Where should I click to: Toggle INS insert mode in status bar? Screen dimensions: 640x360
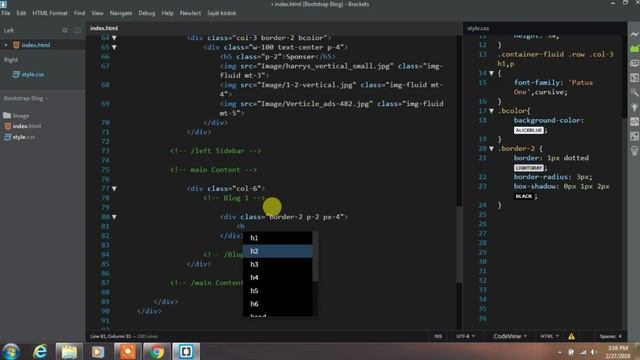[438, 336]
